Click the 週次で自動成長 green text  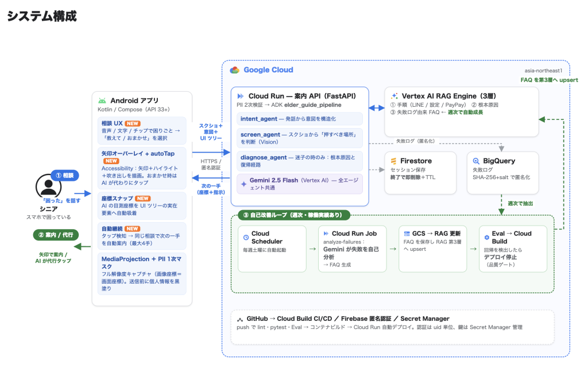click(x=465, y=112)
